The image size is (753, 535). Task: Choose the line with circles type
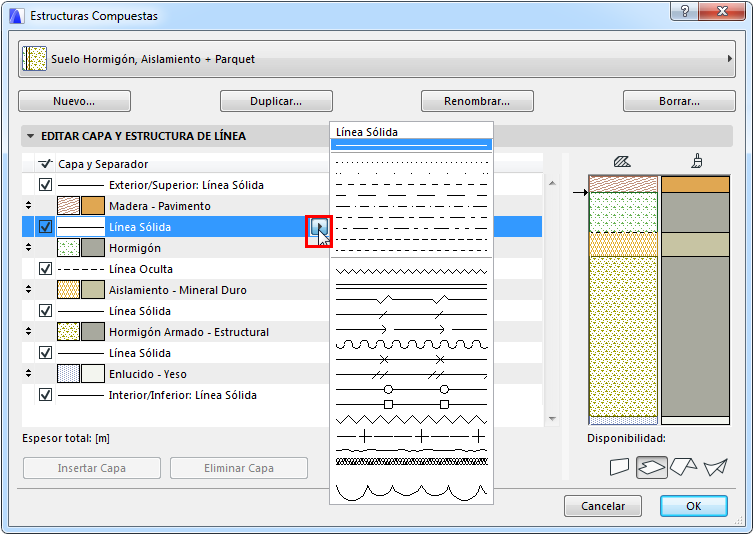[x=411, y=389]
